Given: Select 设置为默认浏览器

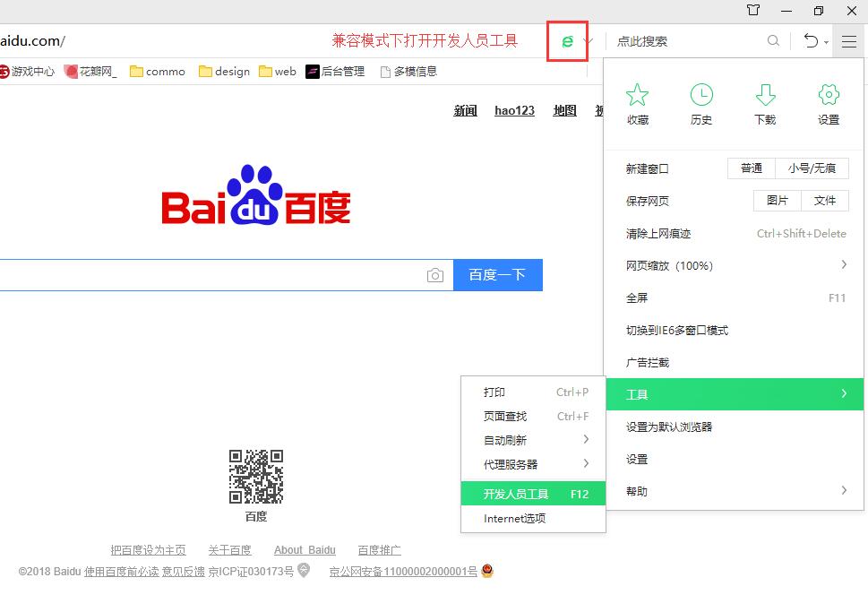Looking at the screenshot, I should 735,427.
